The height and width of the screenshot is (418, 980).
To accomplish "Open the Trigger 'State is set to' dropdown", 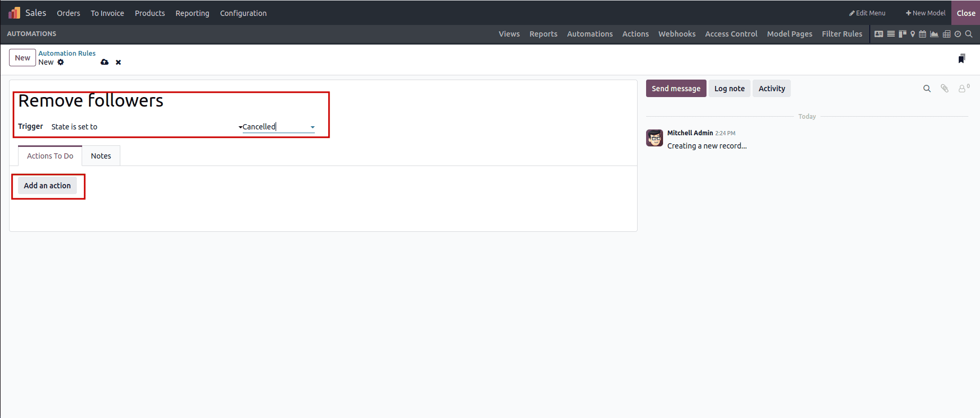I will pyautogui.click(x=146, y=127).
